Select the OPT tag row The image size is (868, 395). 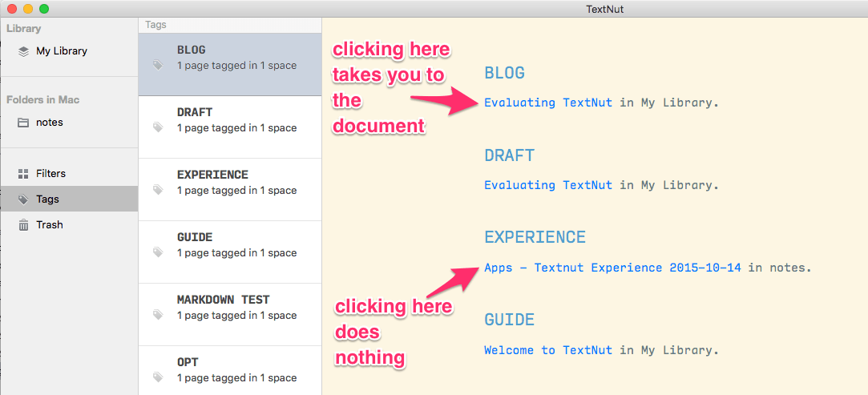[x=230, y=370]
